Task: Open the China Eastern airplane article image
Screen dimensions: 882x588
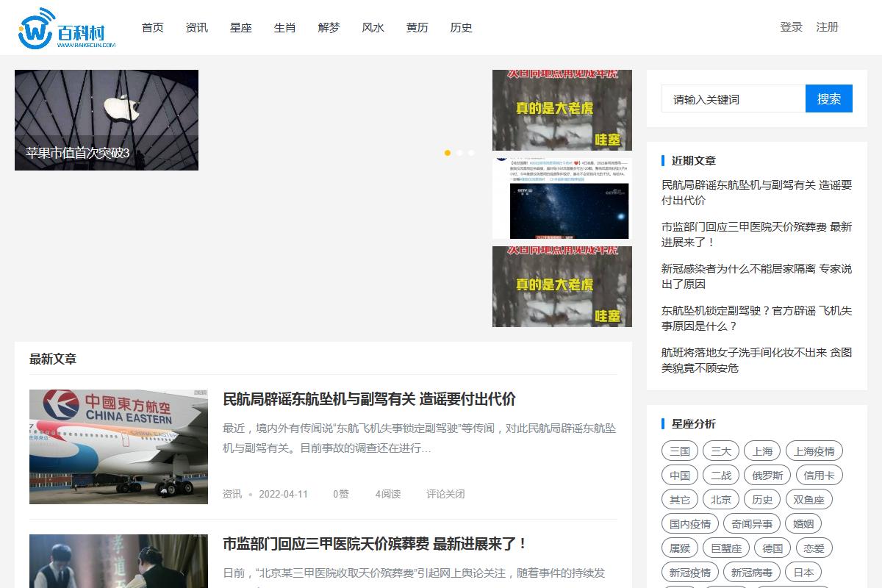Action: (118, 447)
